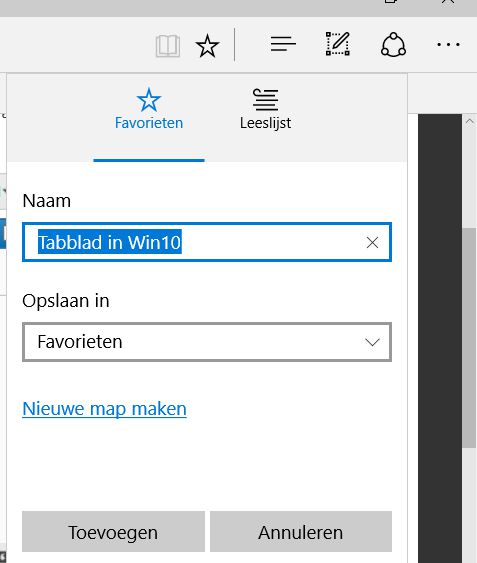
Task: Click the selected Tabblad in Win10 text
Action: [x=110, y=242]
